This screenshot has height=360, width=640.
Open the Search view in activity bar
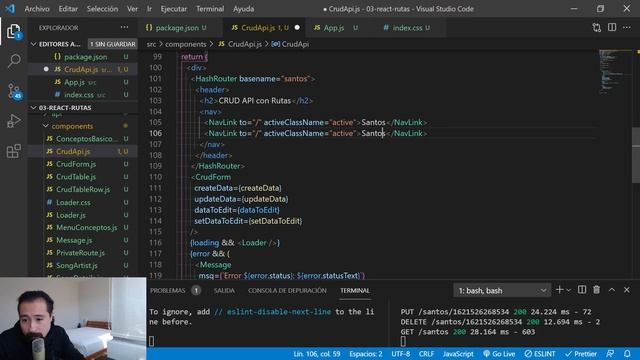coord(14,61)
